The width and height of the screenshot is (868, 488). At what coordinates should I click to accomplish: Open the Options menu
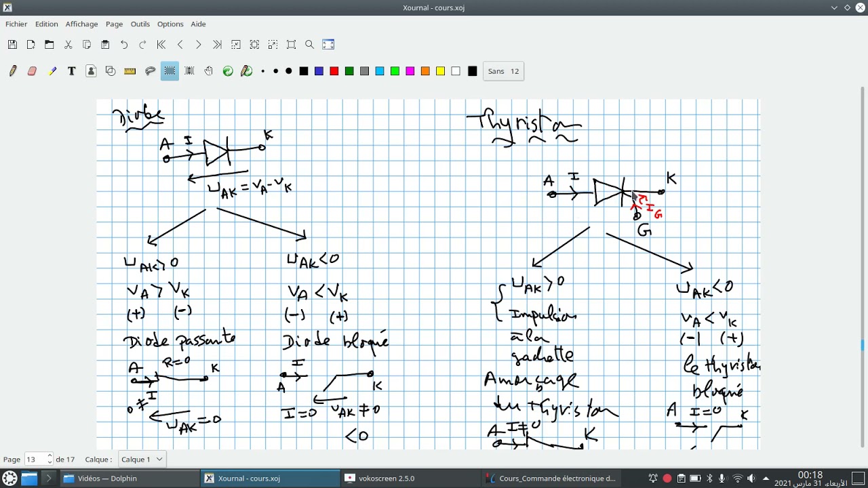click(x=170, y=24)
